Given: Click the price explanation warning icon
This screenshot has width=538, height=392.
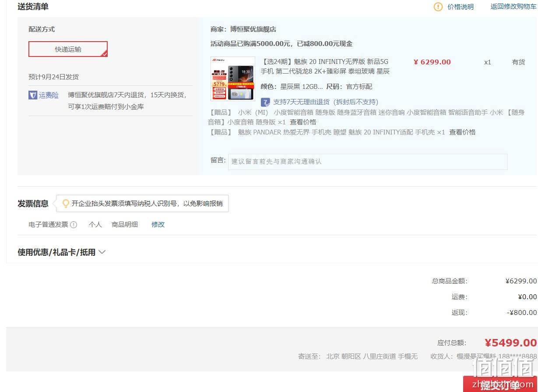Looking at the screenshot, I should 438,7.
